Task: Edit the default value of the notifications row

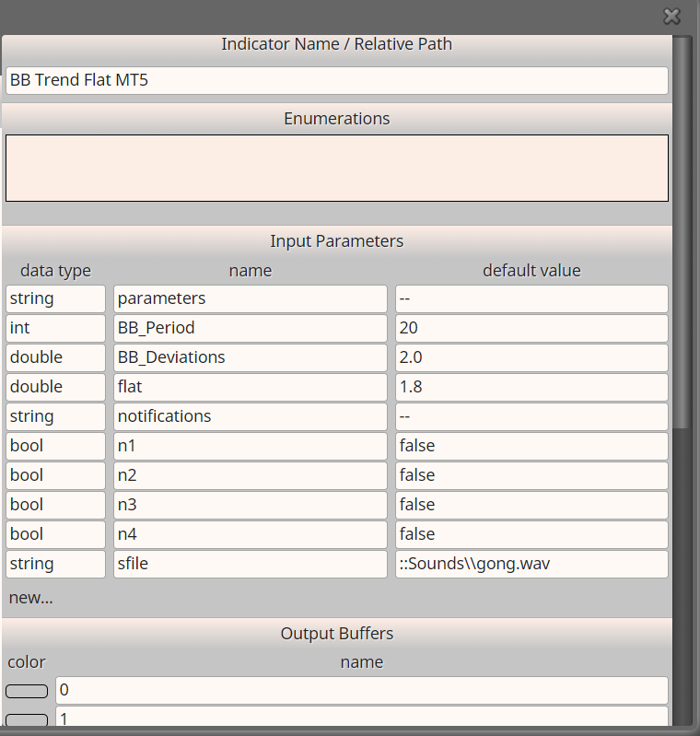Action: [531, 416]
